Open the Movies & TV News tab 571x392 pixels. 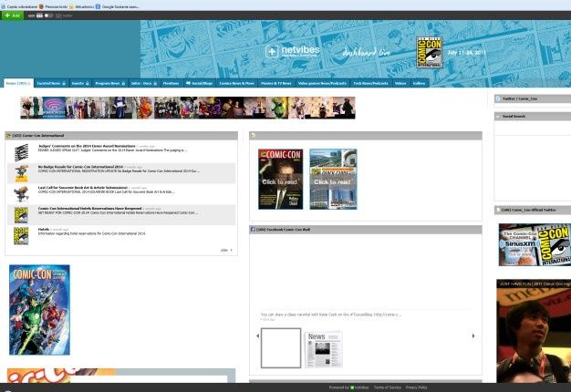[x=276, y=83]
